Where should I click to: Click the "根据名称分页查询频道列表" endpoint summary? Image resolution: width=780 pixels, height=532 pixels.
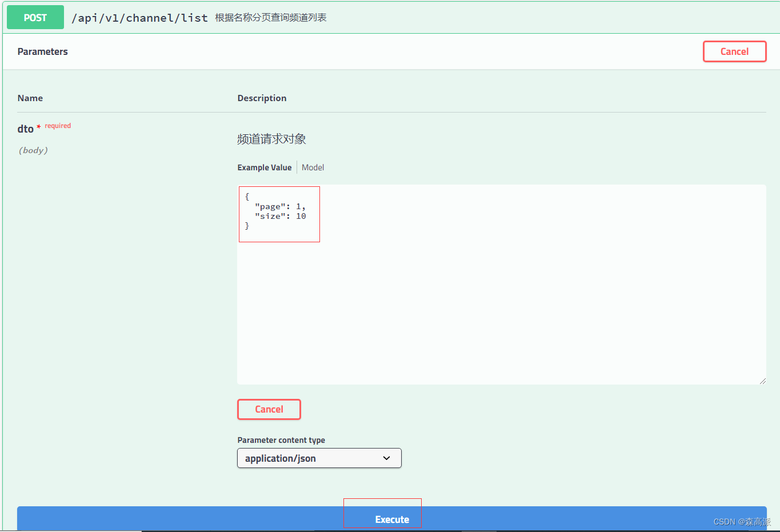(x=271, y=18)
